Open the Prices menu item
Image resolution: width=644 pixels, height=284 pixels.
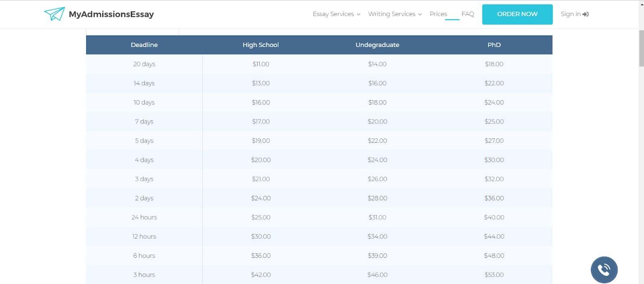tap(438, 14)
